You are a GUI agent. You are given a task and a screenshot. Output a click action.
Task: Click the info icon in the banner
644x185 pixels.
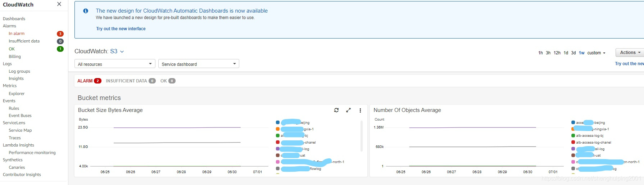(x=86, y=11)
